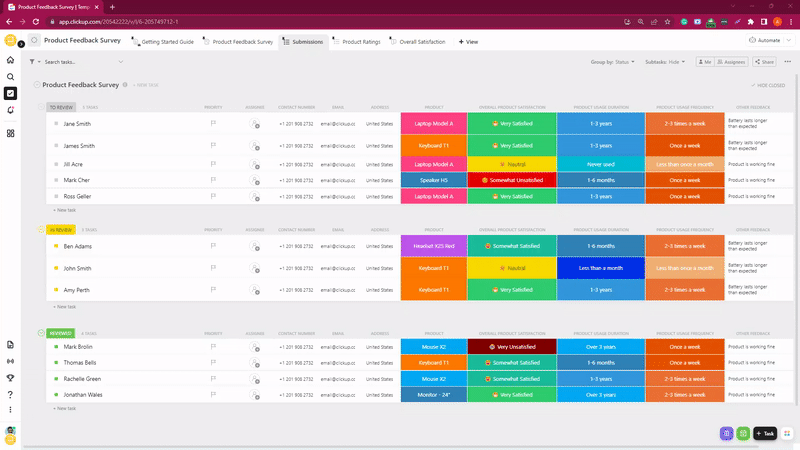The width and height of the screenshot is (800, 450).
Task: Open search options chevron
Action: point(121,62)
